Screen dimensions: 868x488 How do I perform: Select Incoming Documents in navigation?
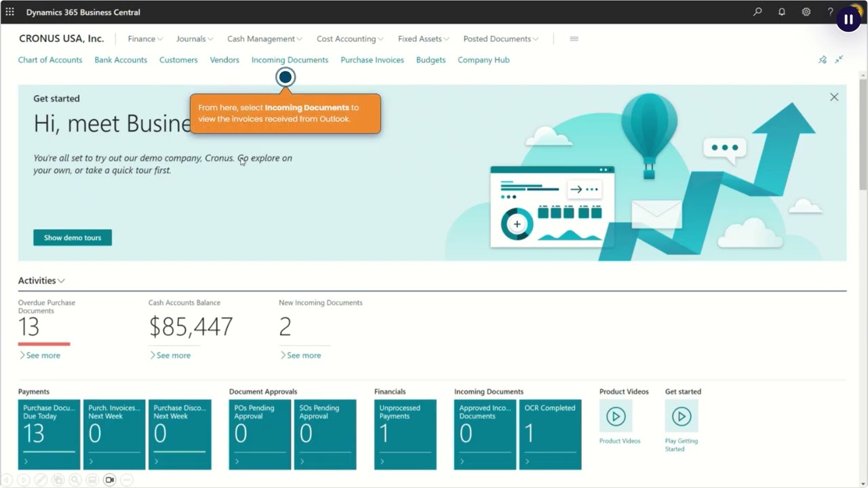click(x=290, y=60)
